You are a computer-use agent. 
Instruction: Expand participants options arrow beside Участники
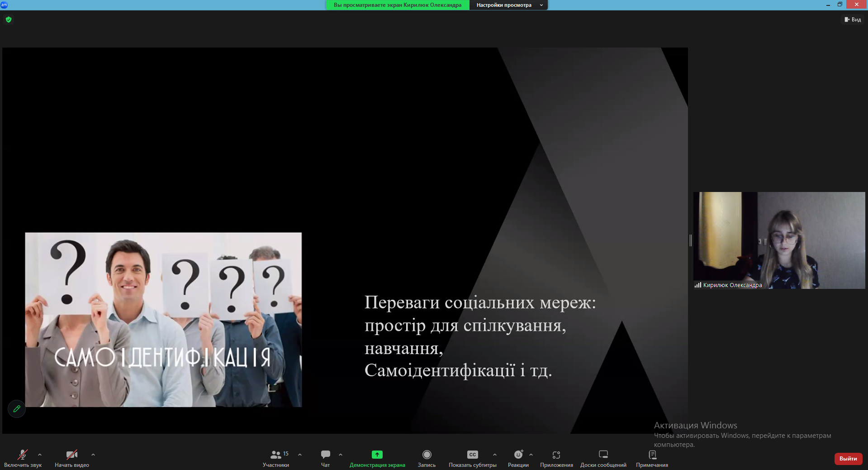pyautogui.click(x=300, y=455)
